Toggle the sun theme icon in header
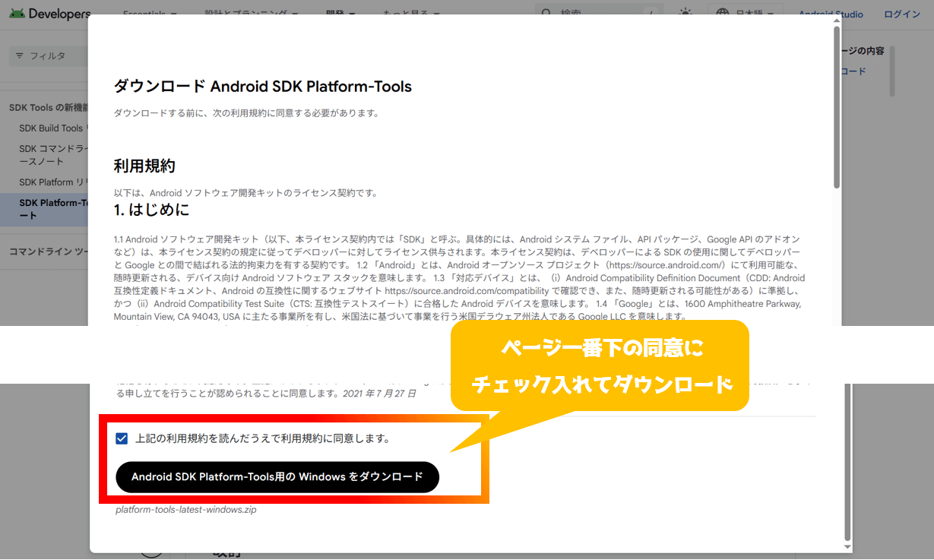934x560 pixels. (x=685, y=14)
